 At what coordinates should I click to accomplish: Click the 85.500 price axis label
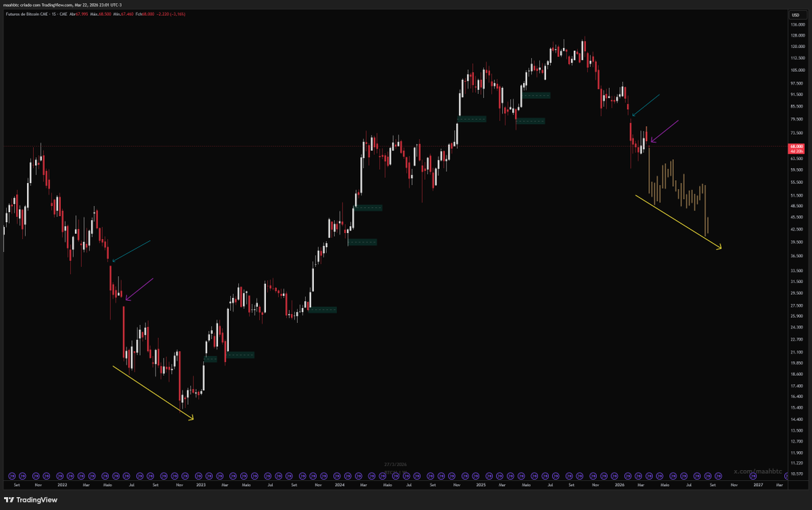[x=796, y=106]
